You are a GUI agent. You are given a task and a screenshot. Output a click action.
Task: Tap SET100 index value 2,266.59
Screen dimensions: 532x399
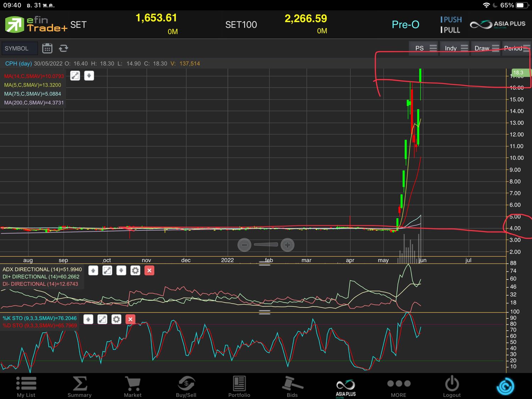306,18
